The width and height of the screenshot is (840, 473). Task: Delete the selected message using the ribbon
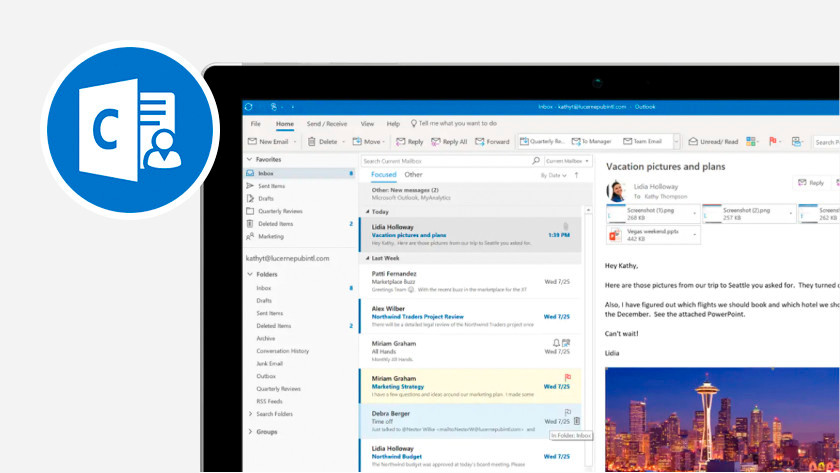(322, 142)
